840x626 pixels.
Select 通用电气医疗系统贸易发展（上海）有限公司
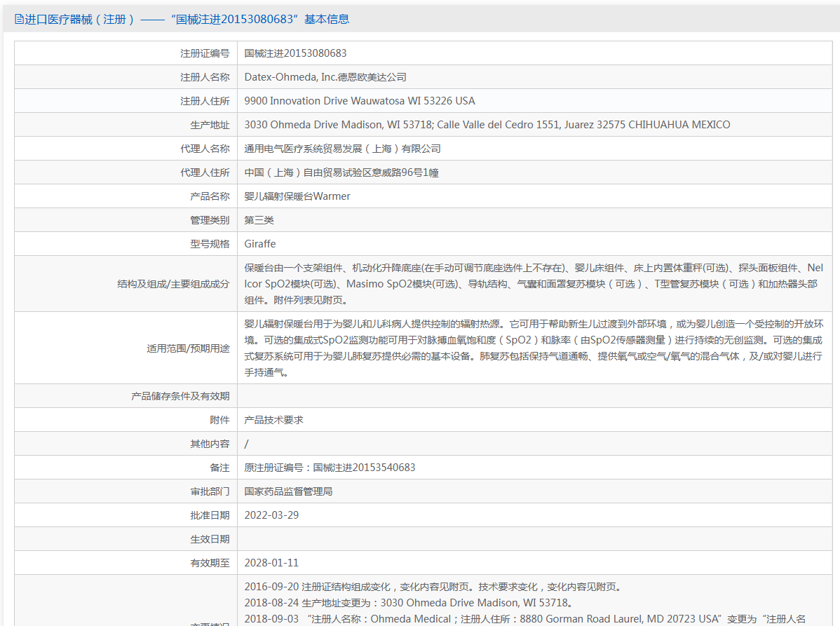342,149
